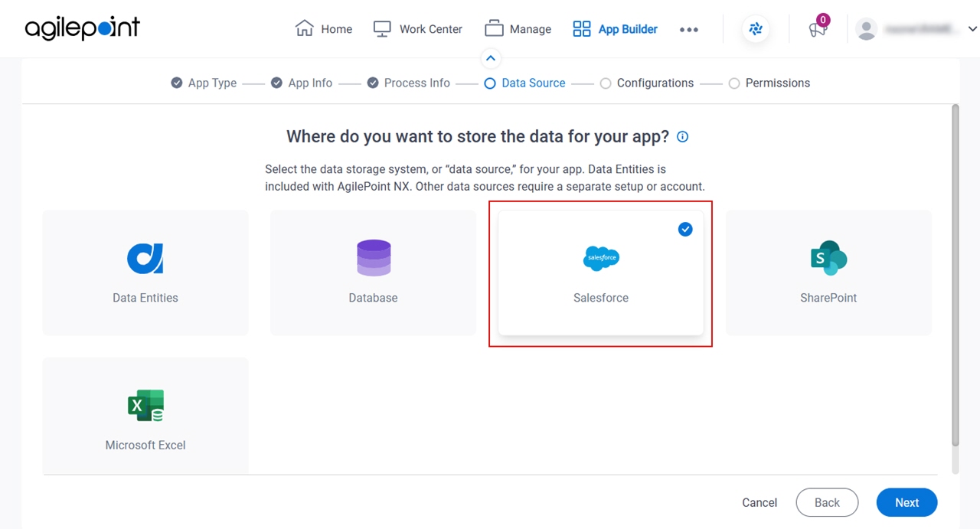
Task: Collapse the header with the up chevron
Action: 491,58
